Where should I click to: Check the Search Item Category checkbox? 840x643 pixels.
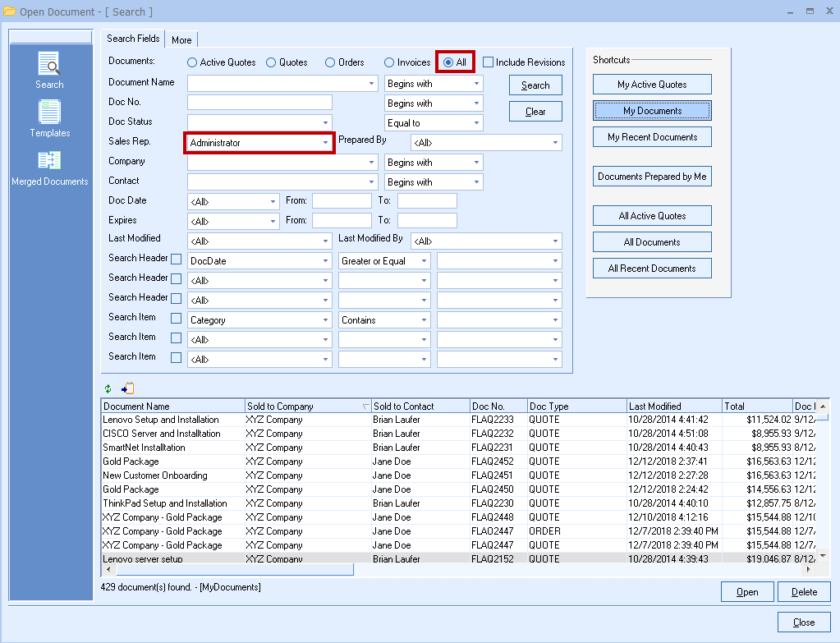click(x=176, y=319)
